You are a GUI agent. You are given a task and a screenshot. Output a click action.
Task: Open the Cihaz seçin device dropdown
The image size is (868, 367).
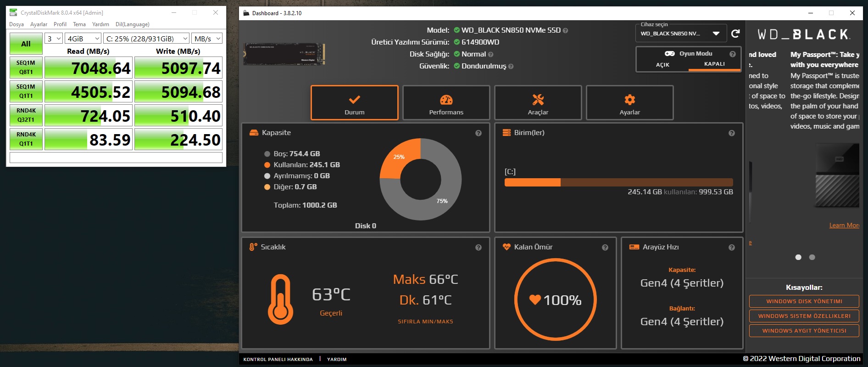point(681,34)
